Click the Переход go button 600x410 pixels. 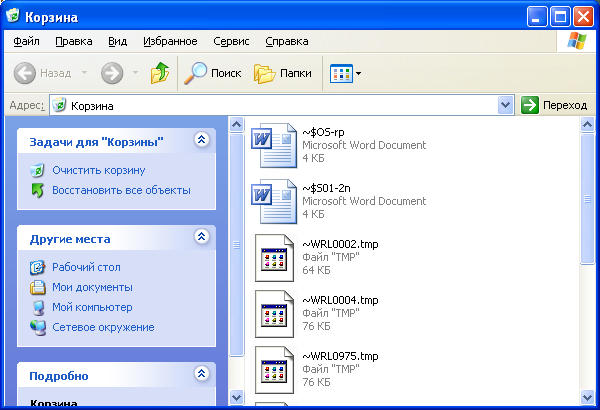tap(554, 105)
